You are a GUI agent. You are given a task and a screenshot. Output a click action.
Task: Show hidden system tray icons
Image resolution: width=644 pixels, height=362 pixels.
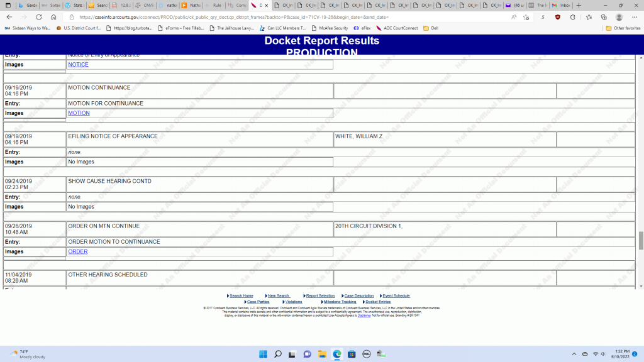click(574, 353)
